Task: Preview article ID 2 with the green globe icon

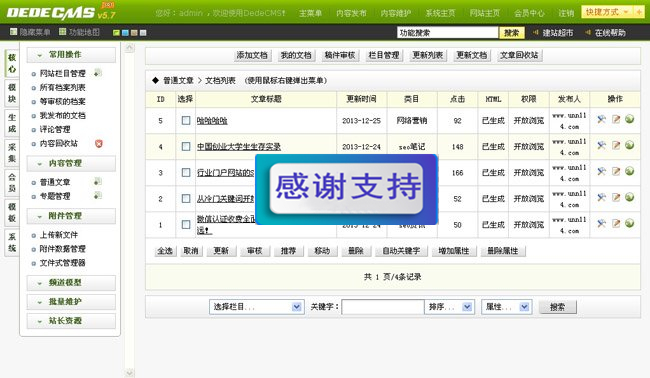Action: click(630, 197)
